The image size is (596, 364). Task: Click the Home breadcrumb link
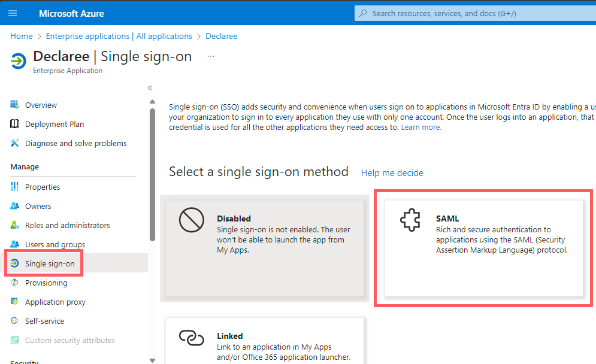pyautogui.click(x=21, y=36)
